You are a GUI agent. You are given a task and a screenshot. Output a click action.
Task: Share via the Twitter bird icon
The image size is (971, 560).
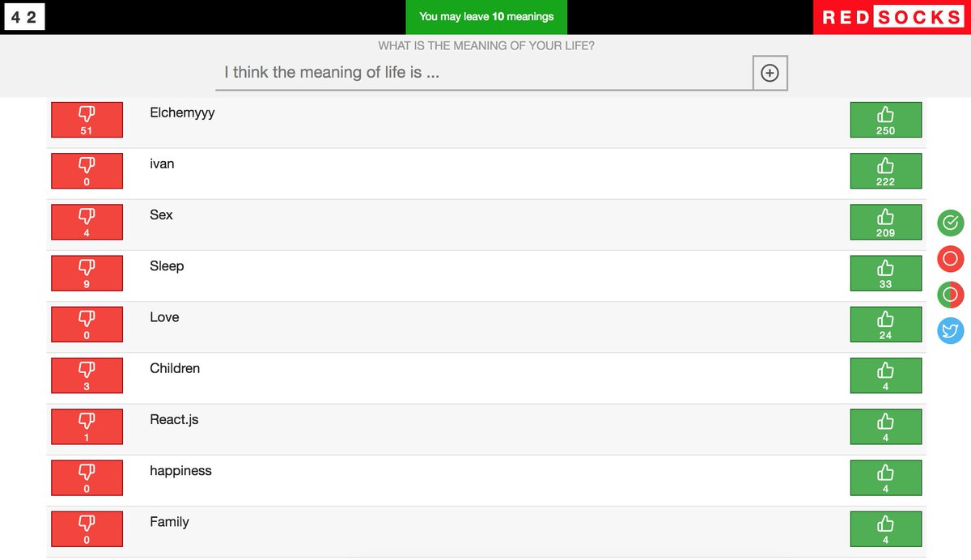(x=951, y=330)
